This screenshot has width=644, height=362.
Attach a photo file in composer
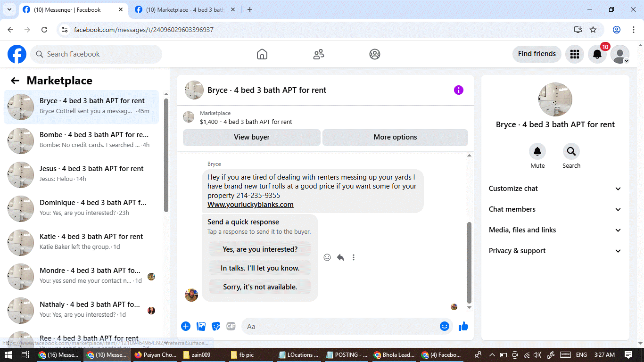coord(201,326)
